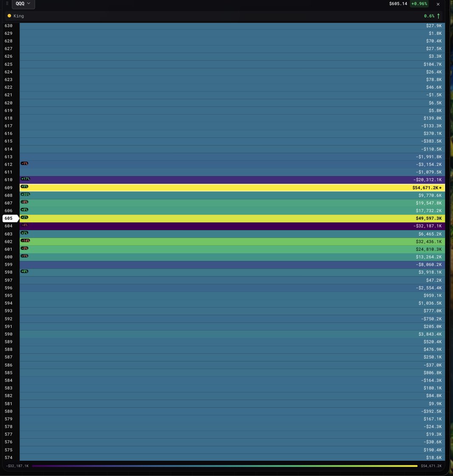The image size is (453, 476).
Task: Click strike label 609 in the left column
Action: (x=8, y=188)
